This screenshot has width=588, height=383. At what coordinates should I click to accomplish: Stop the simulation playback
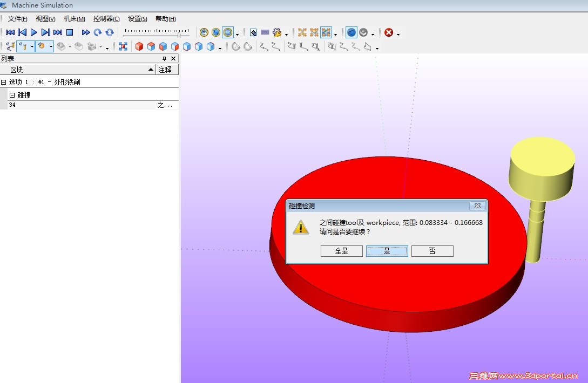(x=70, y=32)
